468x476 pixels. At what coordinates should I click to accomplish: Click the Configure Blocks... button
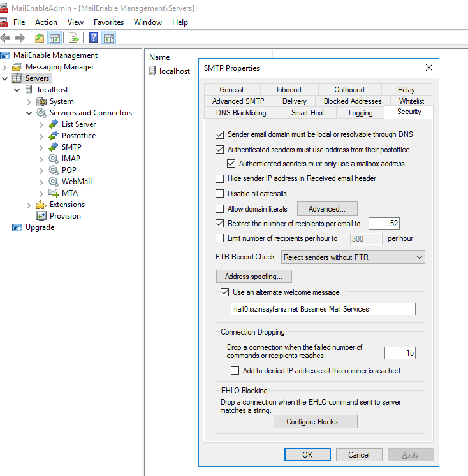[315, 422]
